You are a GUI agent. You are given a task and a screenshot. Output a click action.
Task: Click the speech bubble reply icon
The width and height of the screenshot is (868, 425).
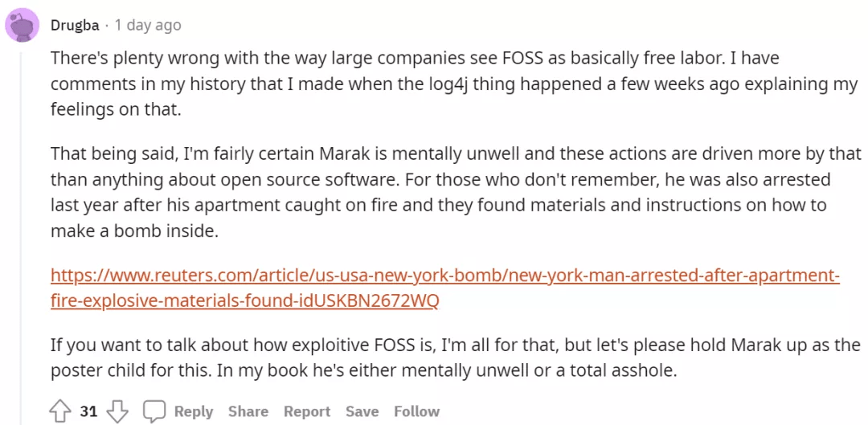pyautogui.click(x=154, y=411)
